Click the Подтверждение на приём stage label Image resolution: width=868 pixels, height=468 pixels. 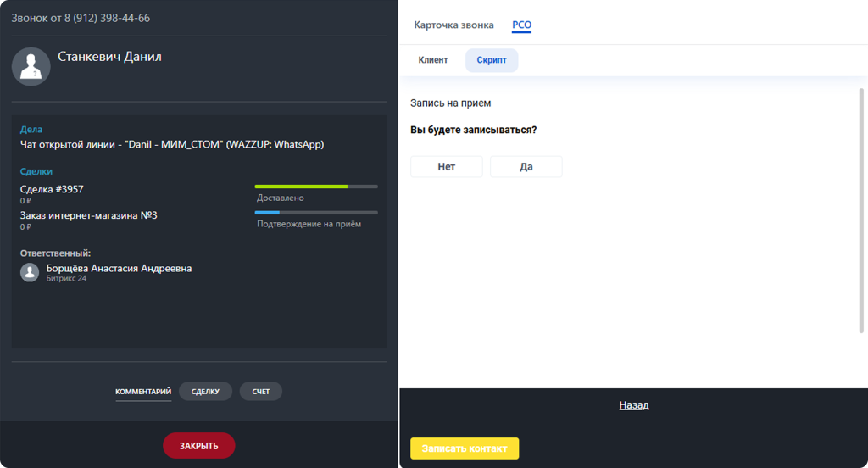(x=309, y=224)
